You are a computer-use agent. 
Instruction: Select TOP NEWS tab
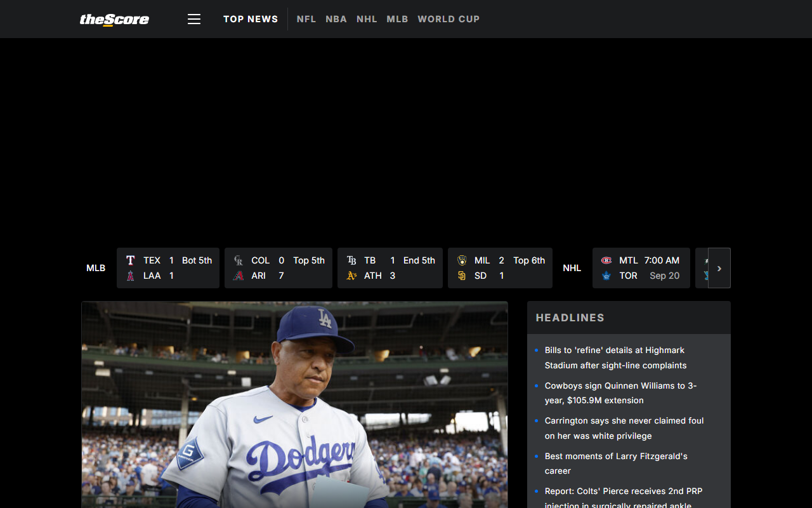[x=251, y=19]
